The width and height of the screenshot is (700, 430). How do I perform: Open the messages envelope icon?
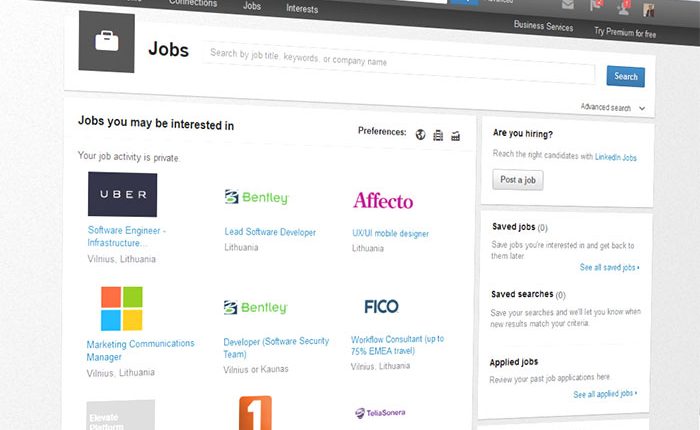[569, 6]
